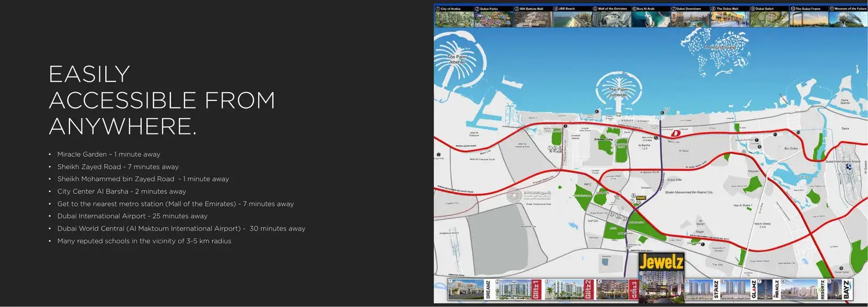Open the large Jewelz tower image
This screenshot has height=307, width=868.
[661, 286]
